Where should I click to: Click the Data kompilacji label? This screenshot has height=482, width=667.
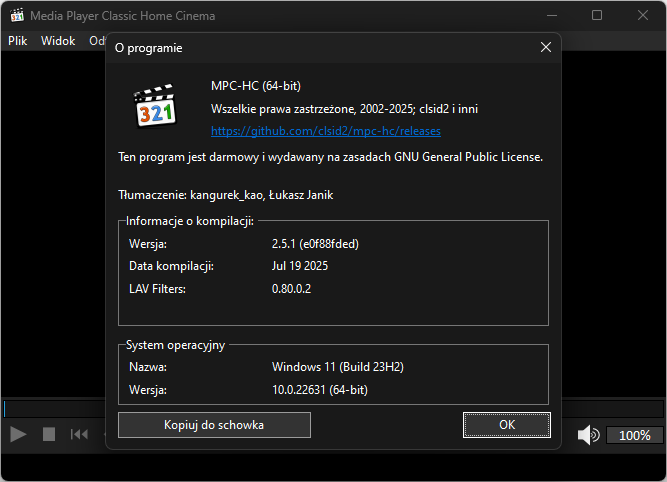pos(171,266)
